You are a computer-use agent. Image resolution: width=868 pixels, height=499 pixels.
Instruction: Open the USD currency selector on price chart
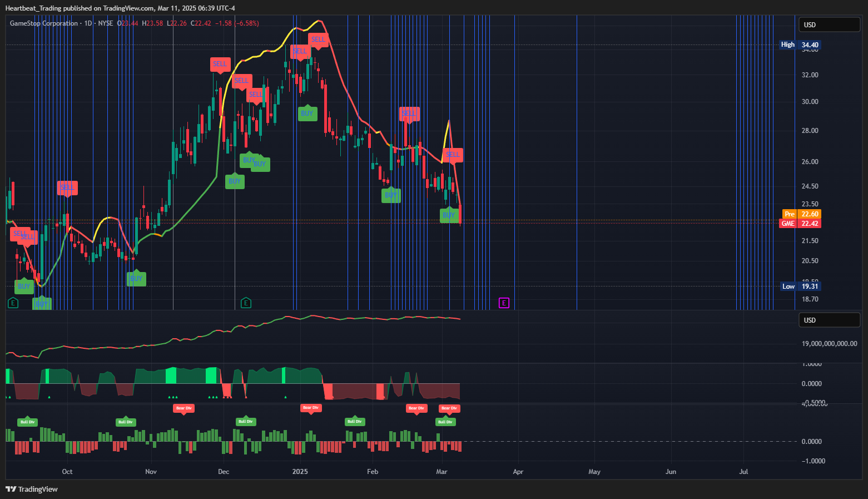tap(829, 24)
